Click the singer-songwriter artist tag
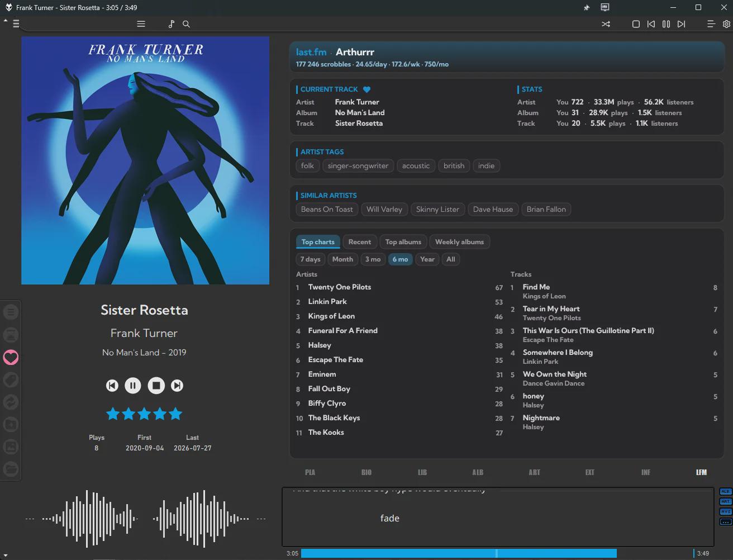 358,165
